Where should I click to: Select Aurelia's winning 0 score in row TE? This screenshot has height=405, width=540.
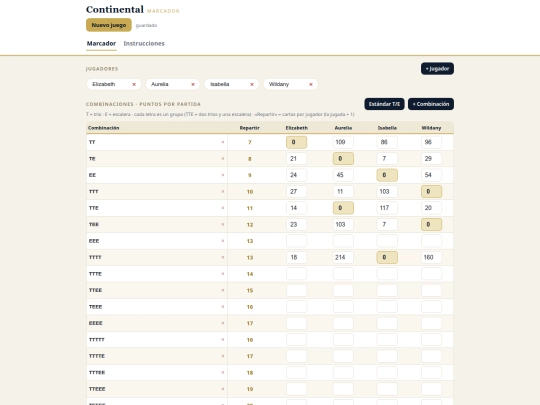click(x=343, y=159)
